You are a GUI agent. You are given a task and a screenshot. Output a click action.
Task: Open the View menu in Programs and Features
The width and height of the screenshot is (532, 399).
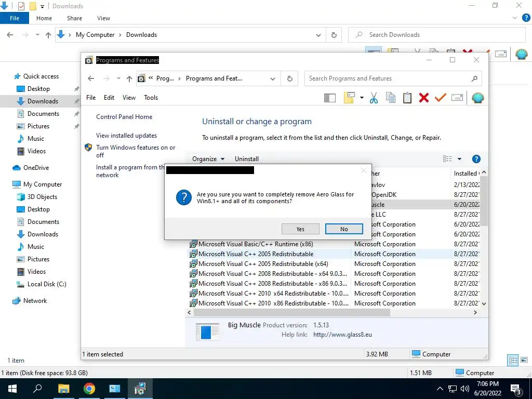point(129,97)
